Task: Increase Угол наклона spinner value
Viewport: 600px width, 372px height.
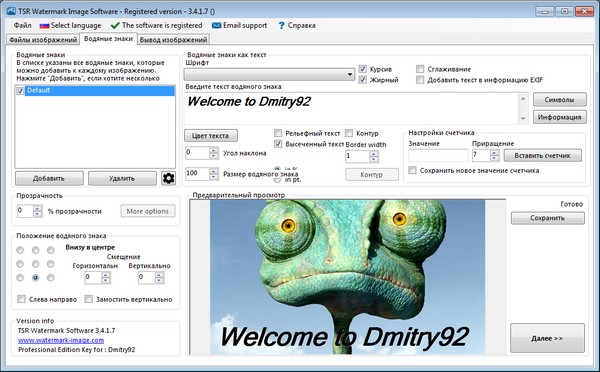Action: [214, 150]
